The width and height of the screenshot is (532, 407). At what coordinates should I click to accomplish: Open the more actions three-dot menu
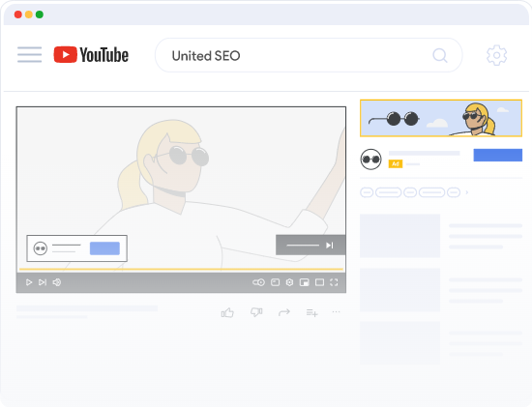pyautogui.click(x=336, y=311)
